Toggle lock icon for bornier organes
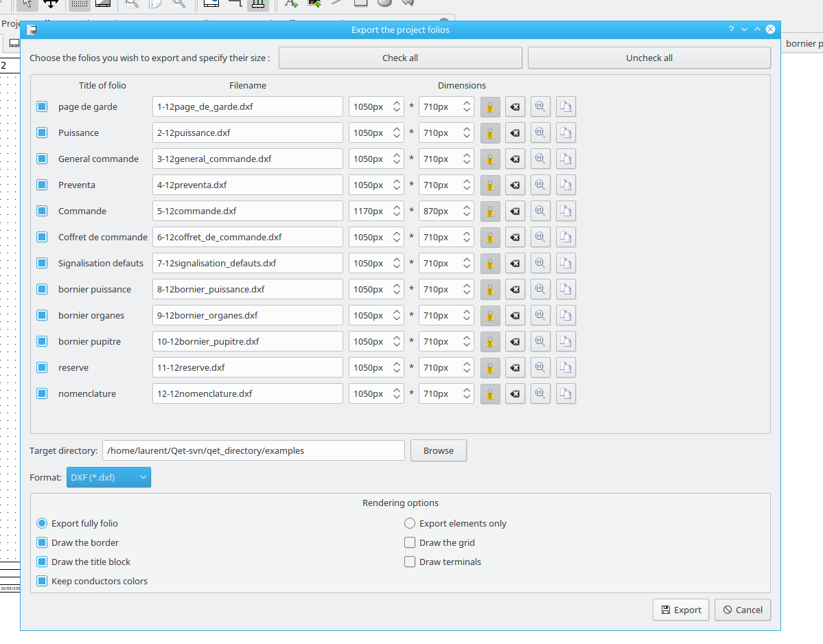The height and width of the screenshot is (644, 823). coord(489,315)
